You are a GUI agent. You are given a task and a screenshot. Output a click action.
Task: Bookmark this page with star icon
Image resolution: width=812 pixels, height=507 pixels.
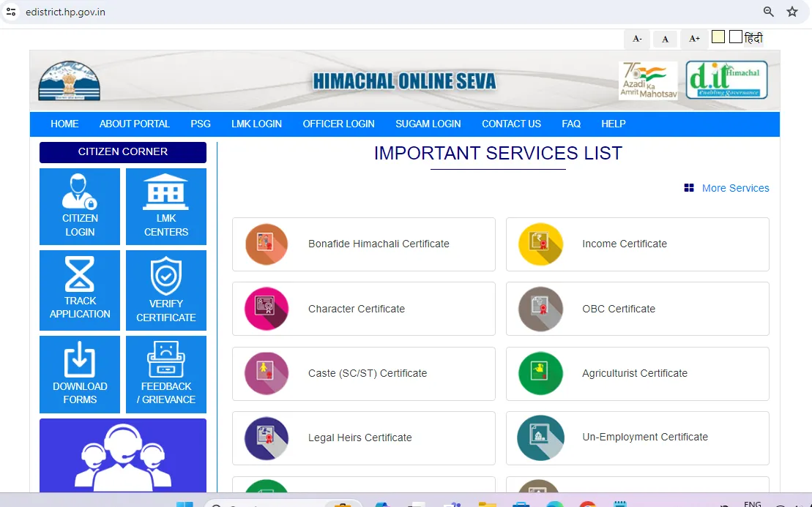[x=791, y=12]
